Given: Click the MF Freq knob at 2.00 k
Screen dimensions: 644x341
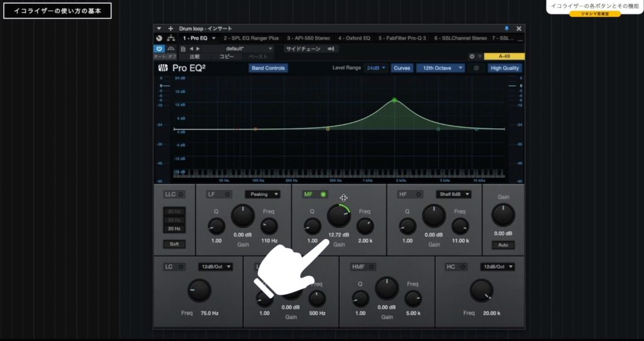Looking at the screenshot, I should [x=365, y=226].
